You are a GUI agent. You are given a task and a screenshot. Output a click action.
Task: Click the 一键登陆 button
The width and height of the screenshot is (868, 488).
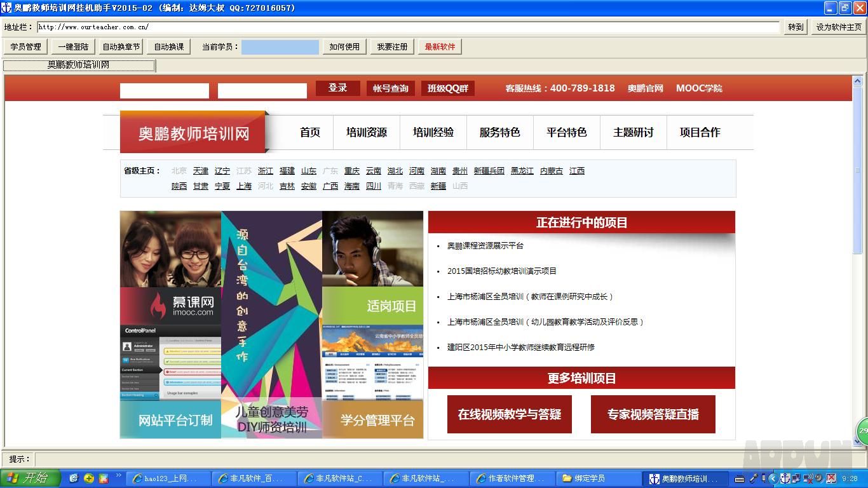pos(73,46)
